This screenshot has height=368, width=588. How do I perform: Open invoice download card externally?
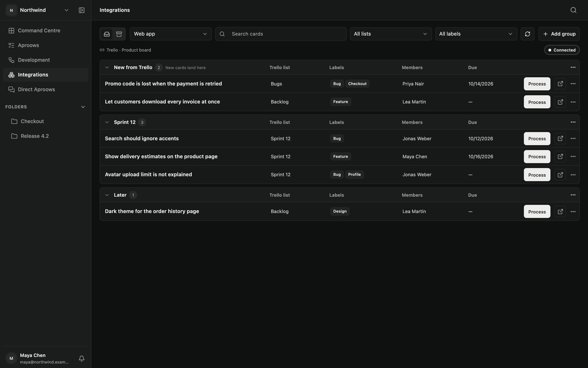click(x=560, y=102)
